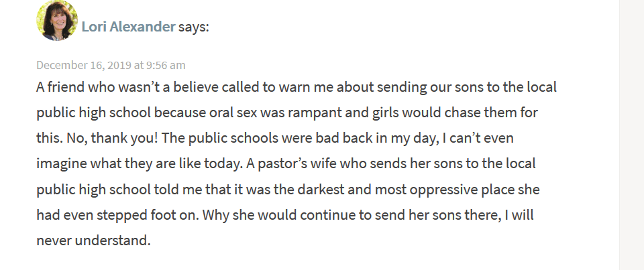
Task: Open the December 16, 2019 comment permalink
Action: (x=111, y=65)
